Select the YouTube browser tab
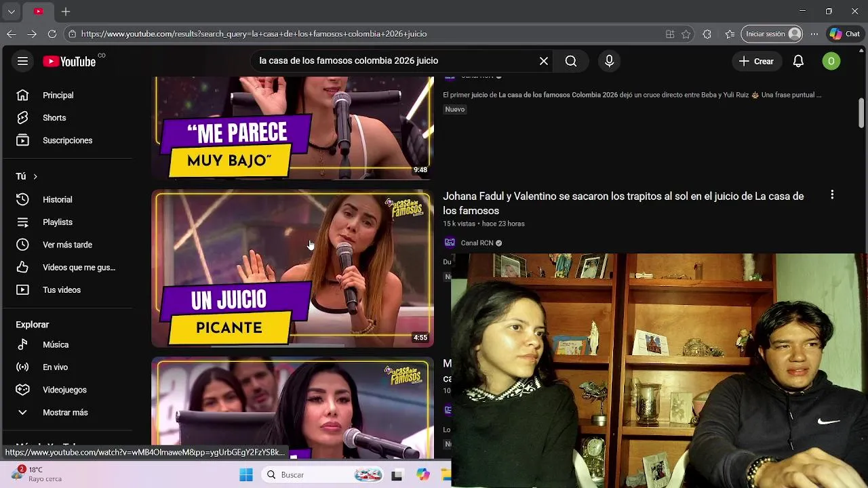 (38, 12)
